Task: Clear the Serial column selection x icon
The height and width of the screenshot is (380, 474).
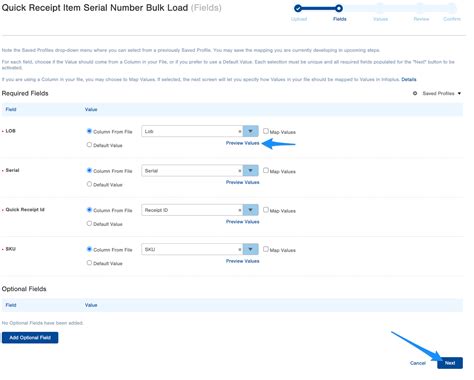Action: click(239, 171)
